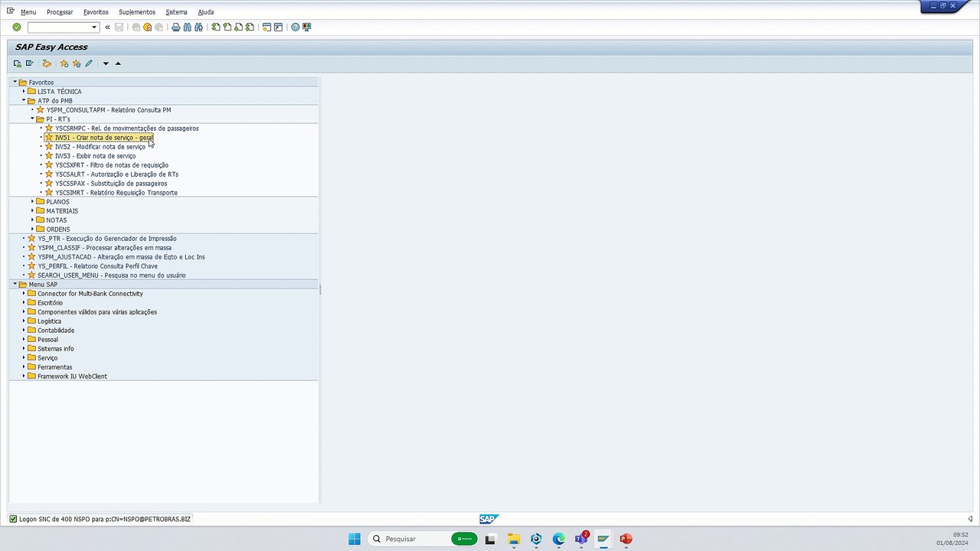
Task: Open the Processar menu
Action: click(60, 12)
